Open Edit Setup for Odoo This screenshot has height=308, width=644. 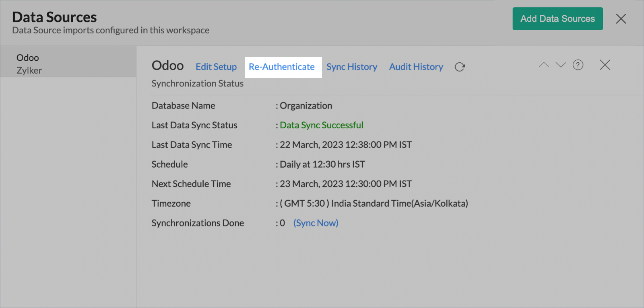coord(216,67)
